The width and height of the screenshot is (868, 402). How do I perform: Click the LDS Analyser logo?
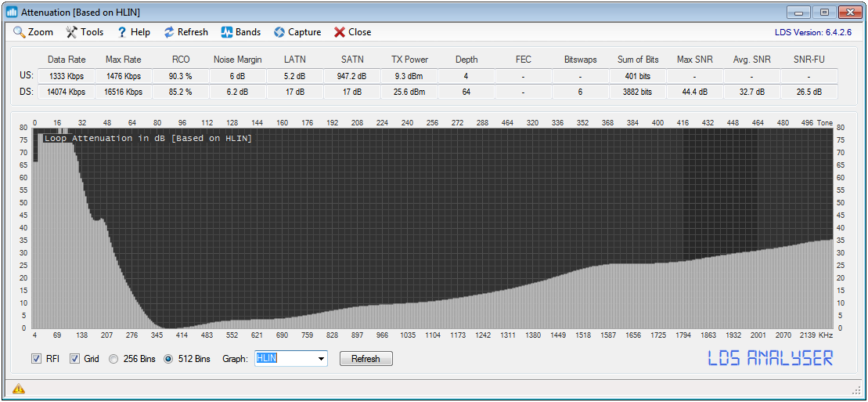pyautogui.click(x=770, y=358)
